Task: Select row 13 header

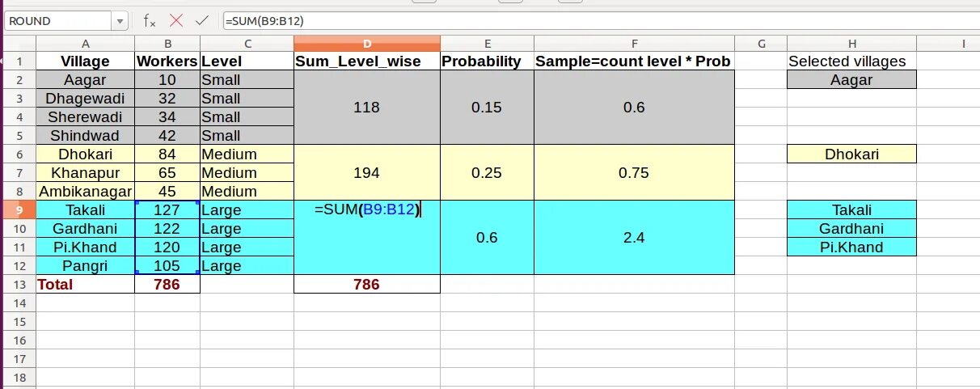Action: pyautogui.click(x=20, y=285)
